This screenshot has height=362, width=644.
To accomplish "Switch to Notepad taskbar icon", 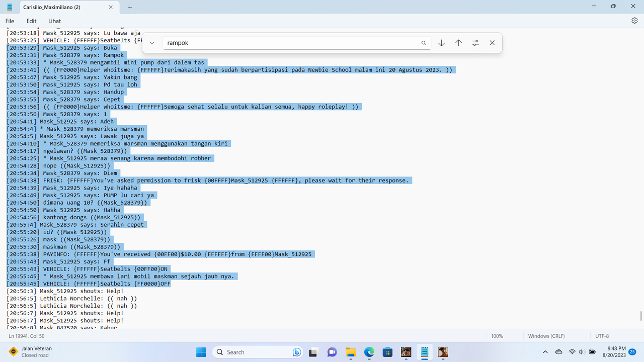I will point(425,352).
